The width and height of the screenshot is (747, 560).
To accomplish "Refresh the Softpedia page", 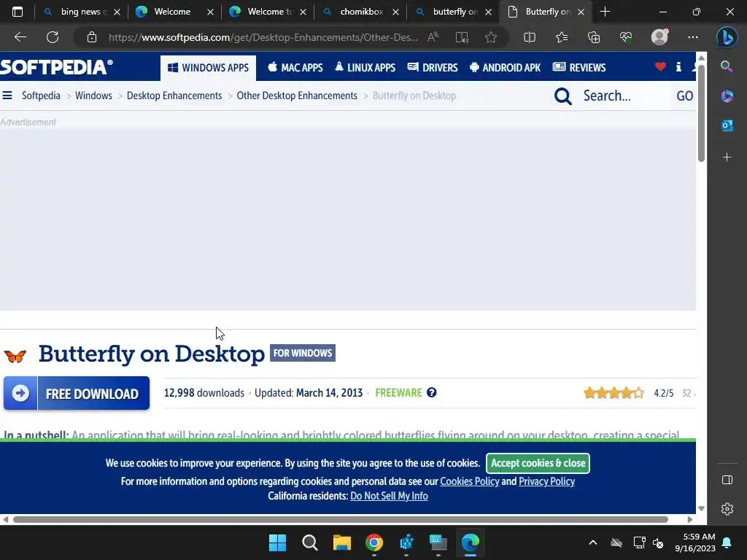I will (x=53, y=37).
